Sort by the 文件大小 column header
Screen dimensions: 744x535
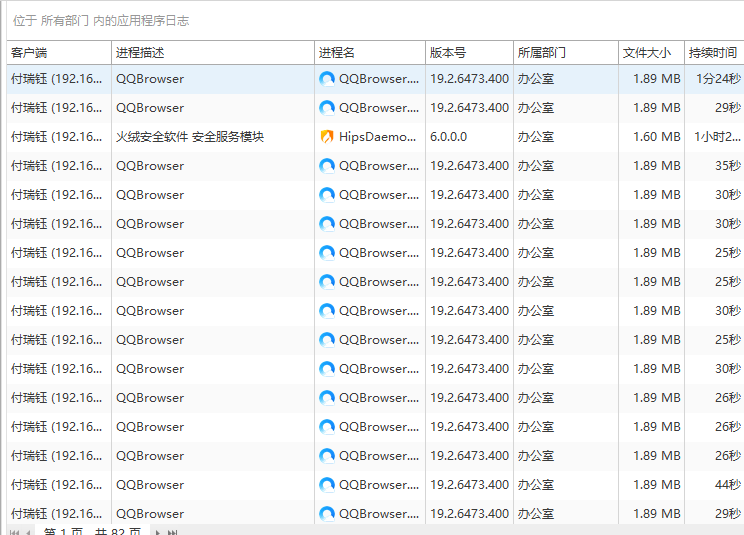click(651, 53)
